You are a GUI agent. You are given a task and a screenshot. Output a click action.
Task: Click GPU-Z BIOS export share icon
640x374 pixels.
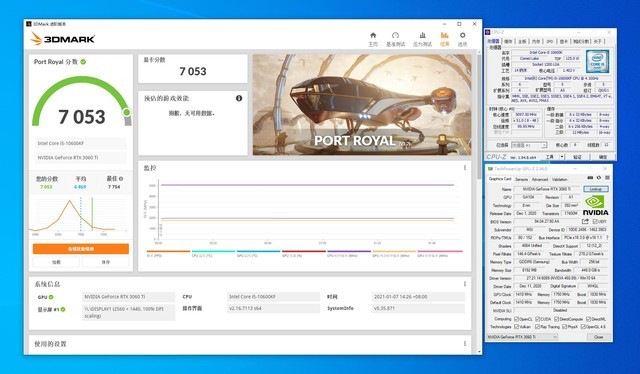[x=585, y=221]
